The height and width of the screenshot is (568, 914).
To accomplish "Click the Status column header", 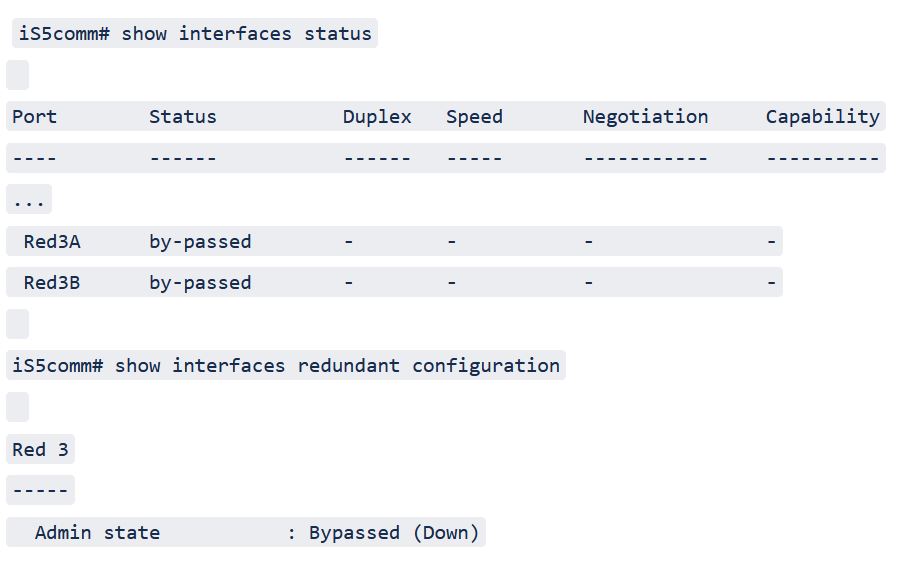I will tap(182, 117).
